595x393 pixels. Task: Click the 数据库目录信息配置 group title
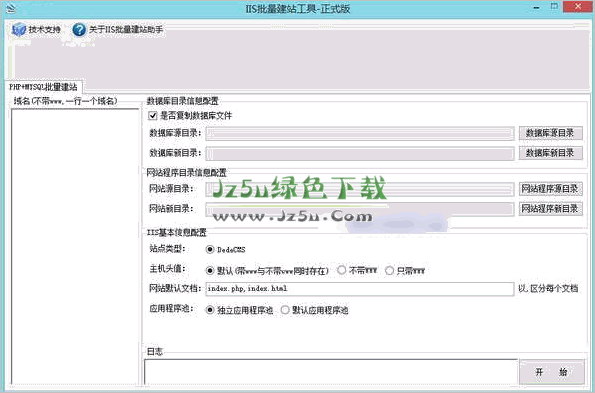click(x=183, y=101)
